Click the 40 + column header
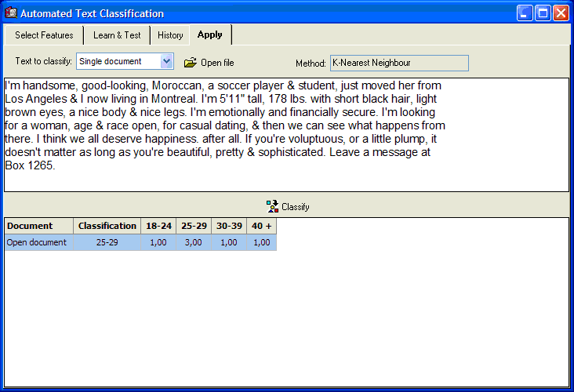Image resolution: width=574 pixels, height=392 pixels. [261, 226]
